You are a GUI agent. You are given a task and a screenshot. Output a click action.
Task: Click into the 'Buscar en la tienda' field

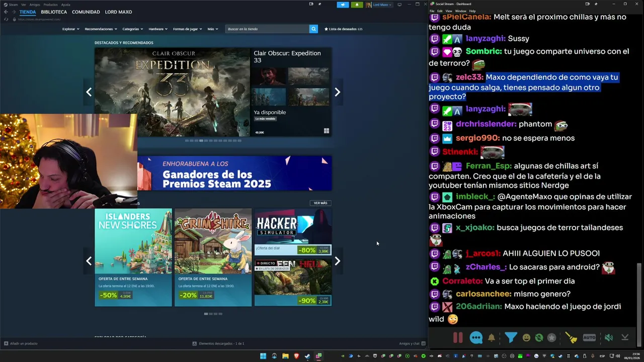[267, 29]
